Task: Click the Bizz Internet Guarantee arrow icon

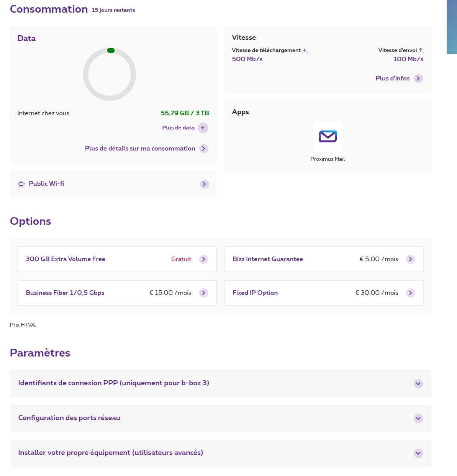Action: point(410,259)
